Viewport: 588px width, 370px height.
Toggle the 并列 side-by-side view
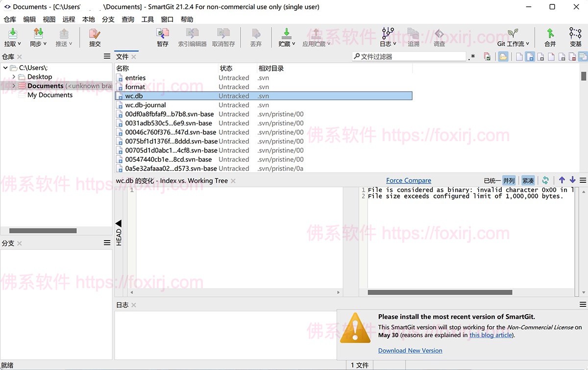tap(509, 180)
